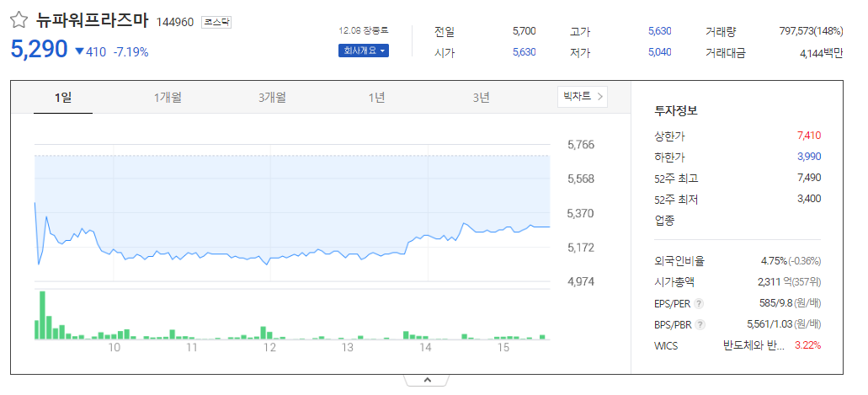Click the 14 hour marker on chart axis

click(425, 349)
